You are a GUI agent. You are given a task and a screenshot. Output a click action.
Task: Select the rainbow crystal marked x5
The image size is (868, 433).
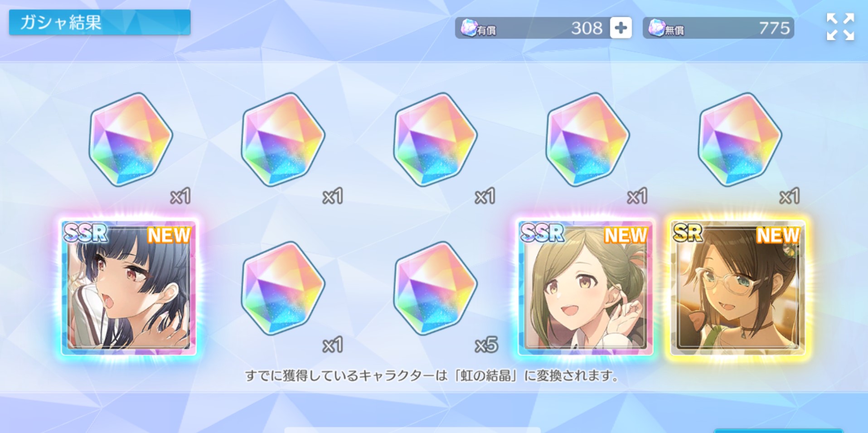coord(436,288)
